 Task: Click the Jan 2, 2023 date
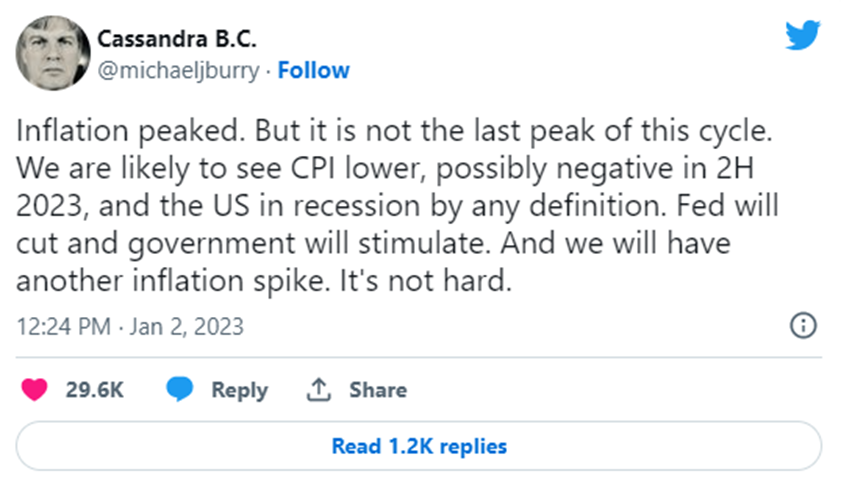[x=182, y=327]
